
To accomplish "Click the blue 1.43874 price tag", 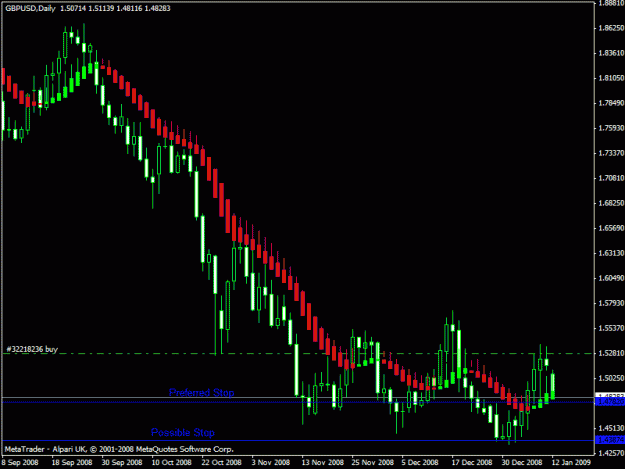I will [610, 440].
